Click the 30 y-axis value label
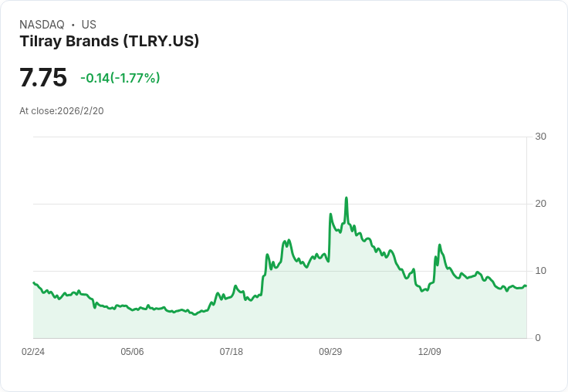 540,137
